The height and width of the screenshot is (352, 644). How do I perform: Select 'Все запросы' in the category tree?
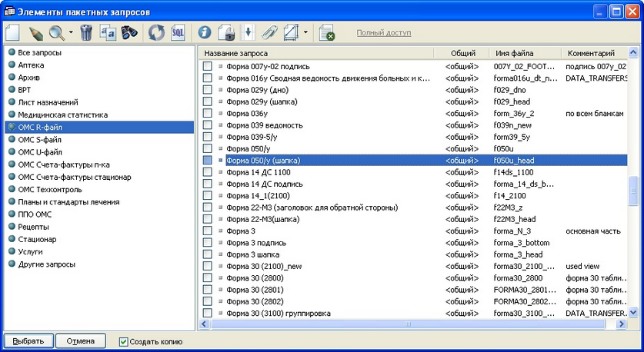click(39, 52)
